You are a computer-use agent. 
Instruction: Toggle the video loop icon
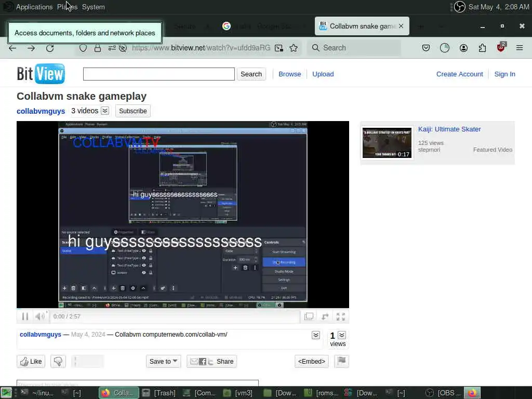(x=325, y=316)
